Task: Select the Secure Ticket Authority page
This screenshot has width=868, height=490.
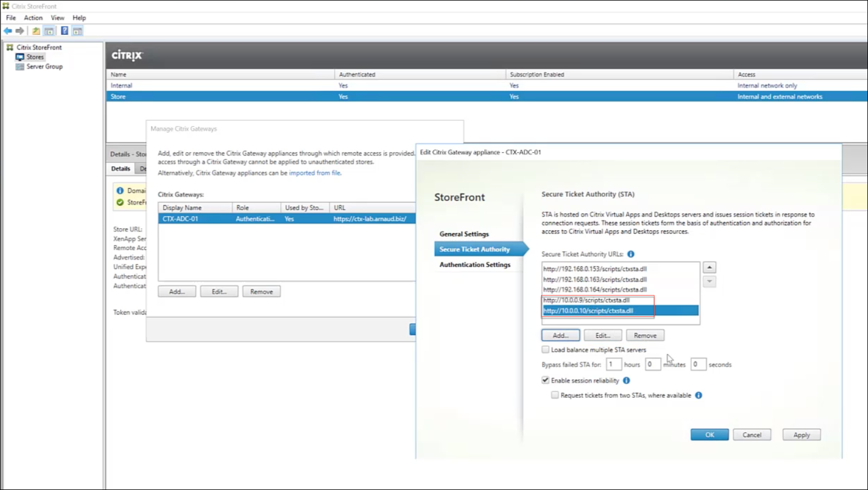Action: pyautogui.click(x=480, y=249)
